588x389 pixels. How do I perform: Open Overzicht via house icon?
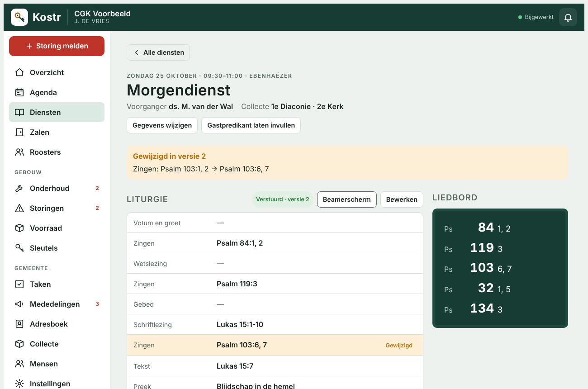[x=19, y=72]
